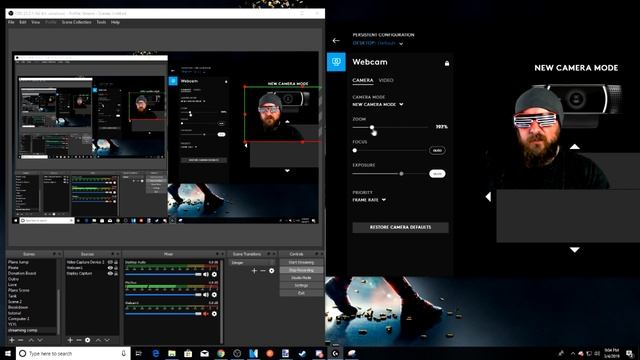
Task: Expand hidden system tray icons chevron
Action: 573,353
